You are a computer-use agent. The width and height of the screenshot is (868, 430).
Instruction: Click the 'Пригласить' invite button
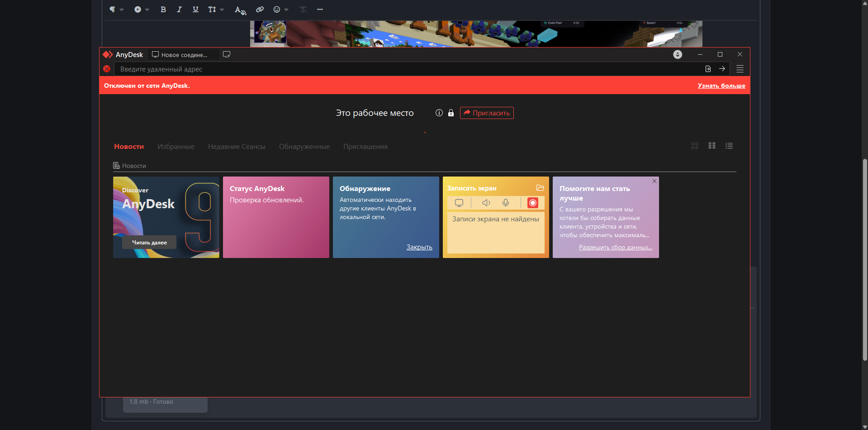click(x=487, y=113)
